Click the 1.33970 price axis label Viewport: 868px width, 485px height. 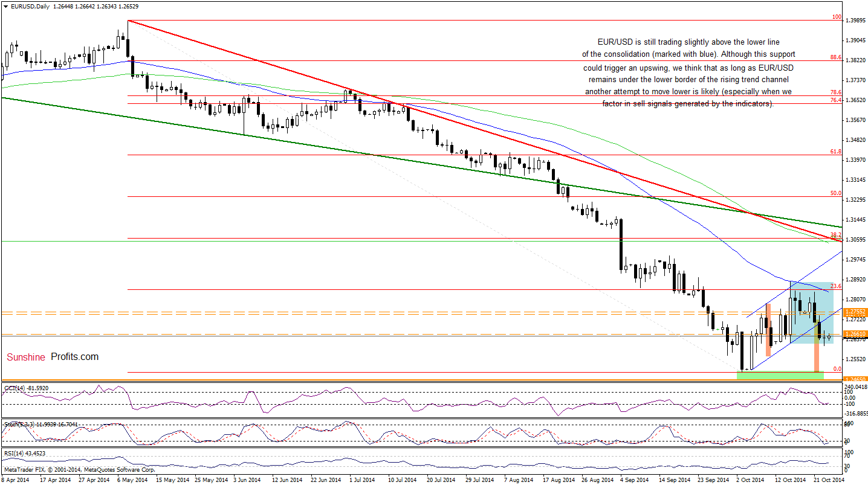point(857,160)
